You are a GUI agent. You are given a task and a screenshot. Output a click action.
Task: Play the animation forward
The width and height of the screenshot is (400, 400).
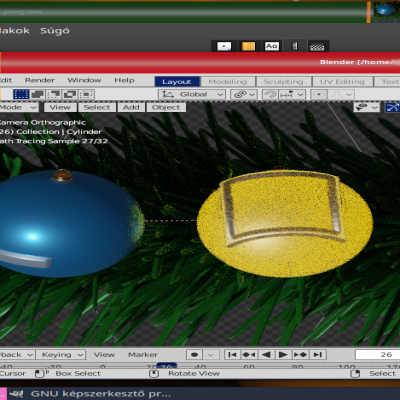pos(283,355)
